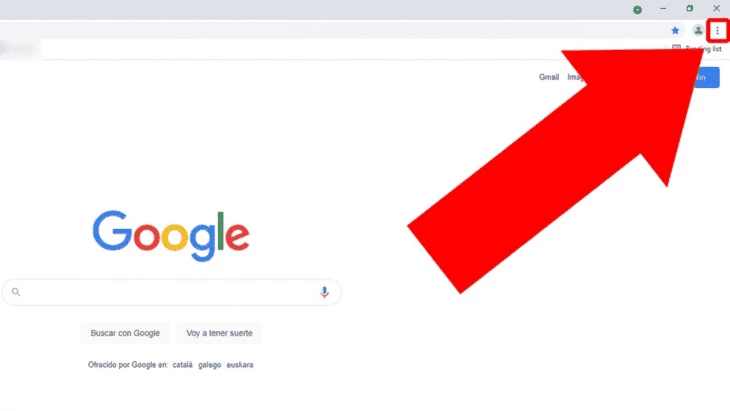Image resolution: width=730 pixels, height=411 pixels.
Task: Click the Google logo
Action: pos(171,236)
